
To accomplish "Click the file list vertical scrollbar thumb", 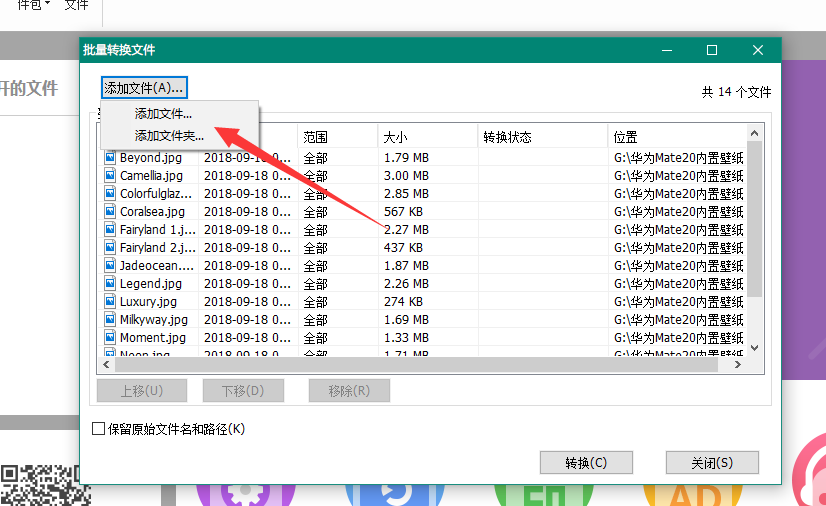I will click(754, 219).
